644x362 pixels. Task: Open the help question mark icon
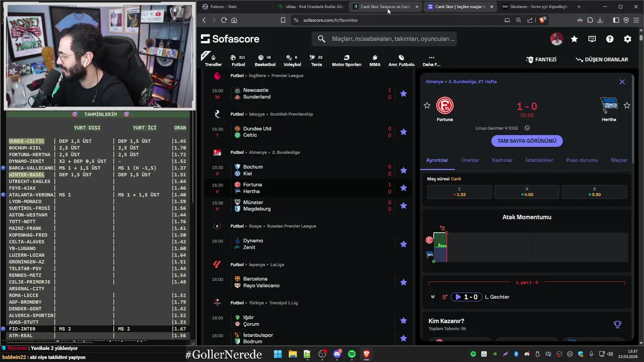click(610, 39)
